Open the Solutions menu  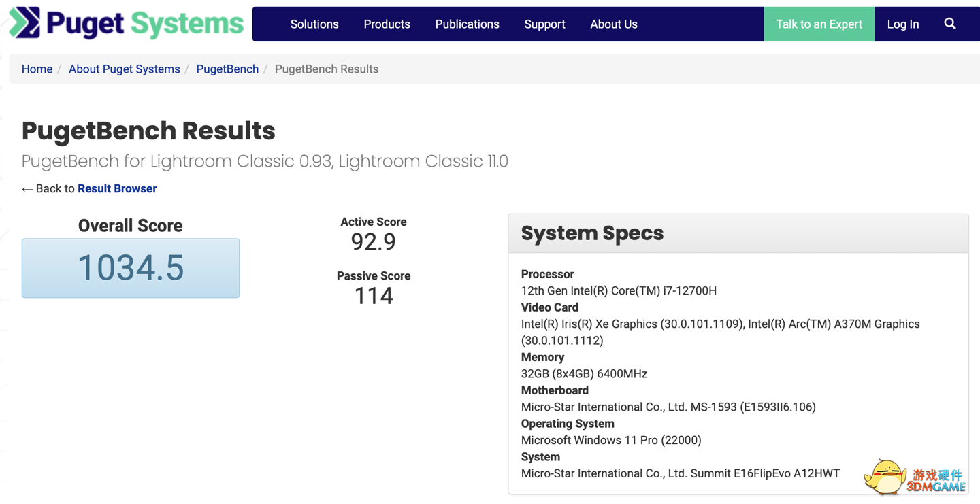point(314,24)
